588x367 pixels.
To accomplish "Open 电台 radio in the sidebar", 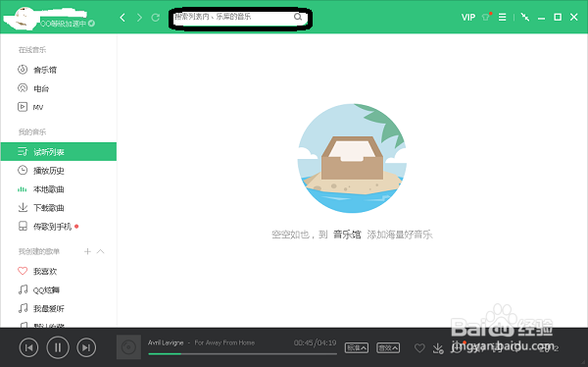I will pyautogui.click(x=59, y=88).
